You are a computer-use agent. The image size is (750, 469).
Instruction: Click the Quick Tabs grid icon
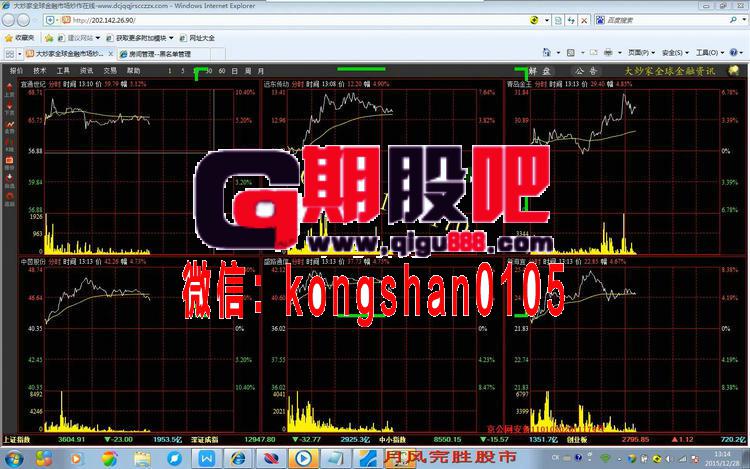10,54
